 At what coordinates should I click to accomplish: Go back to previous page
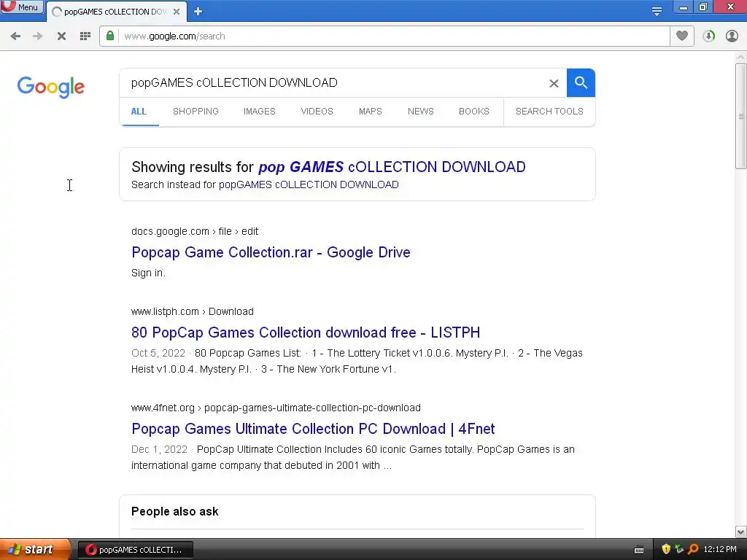[15, 36]
